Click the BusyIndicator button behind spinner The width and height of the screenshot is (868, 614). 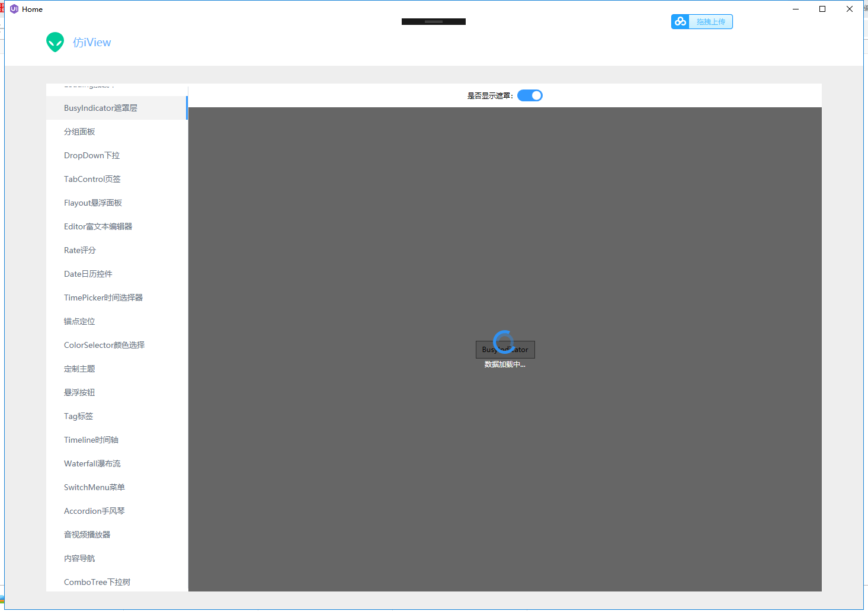point(505,350)
